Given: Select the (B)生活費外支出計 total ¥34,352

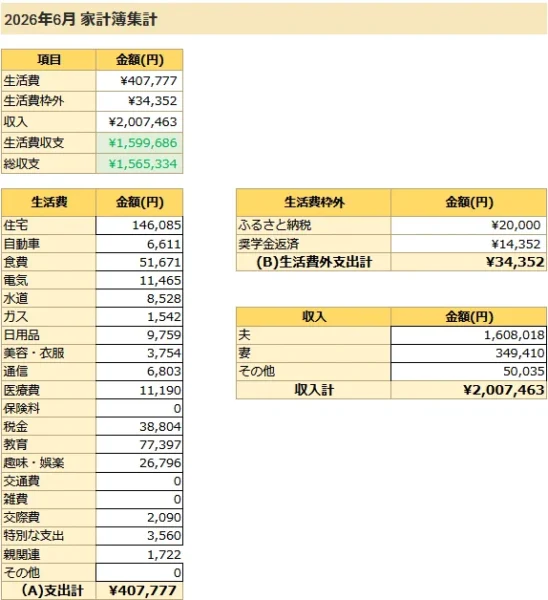Looking at the screenshot, I should (469, 262).
